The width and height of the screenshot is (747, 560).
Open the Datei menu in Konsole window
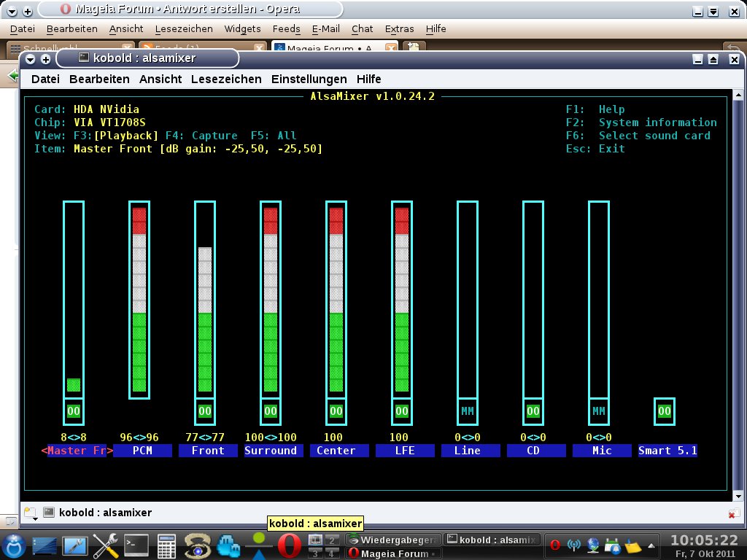45,79
